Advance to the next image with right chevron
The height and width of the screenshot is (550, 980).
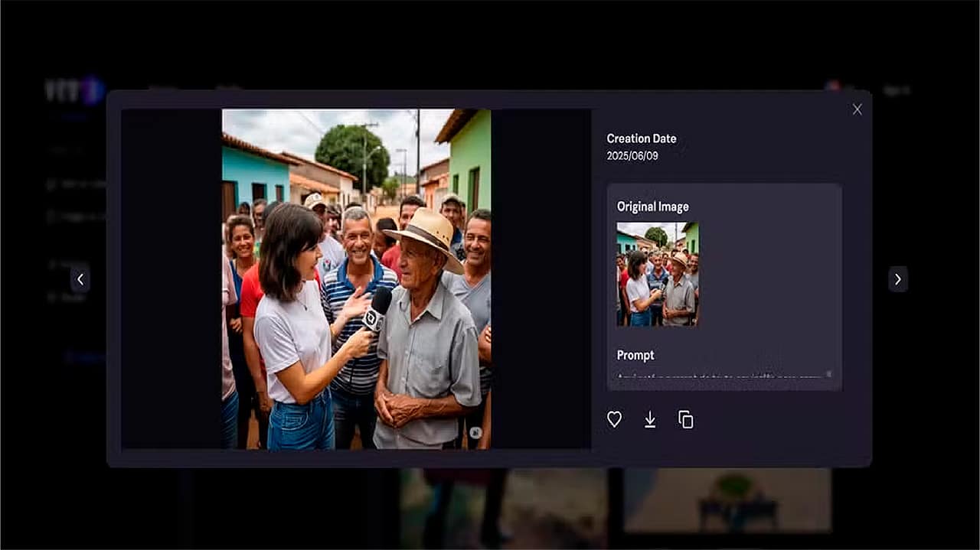[898, 279]
